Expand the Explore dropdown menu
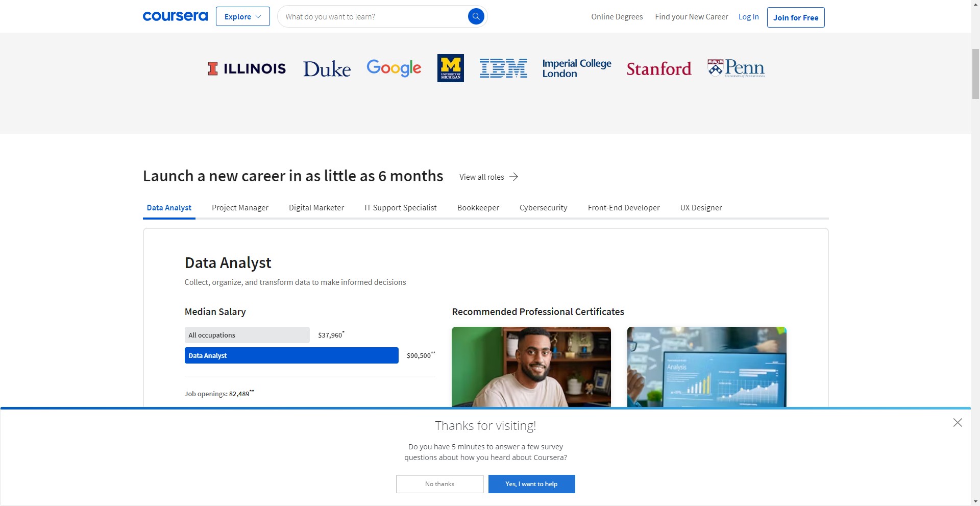 242,16
